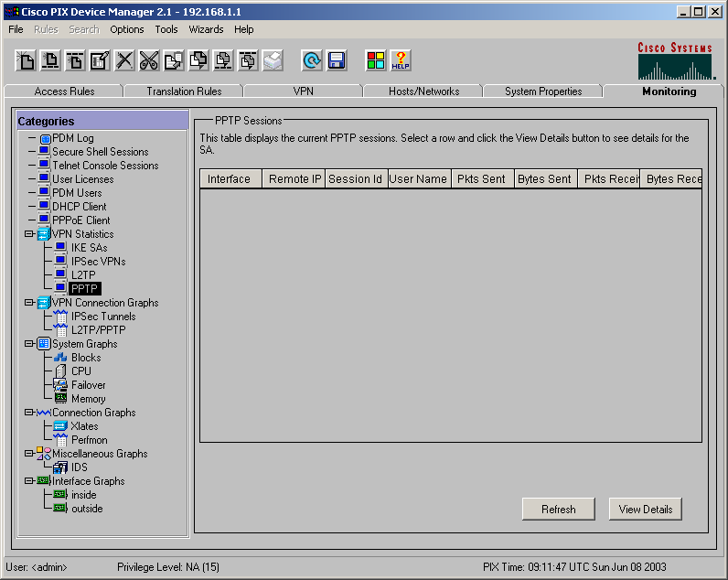Viewport: 728px width, 580px height.
Task: Open the Options menu
Action: [127, 29]
